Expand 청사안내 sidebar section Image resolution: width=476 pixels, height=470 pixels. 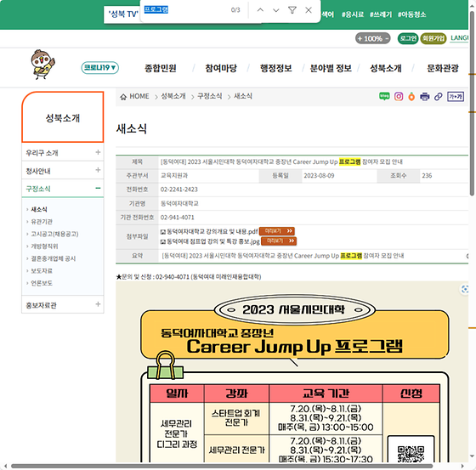coord(98,170)
